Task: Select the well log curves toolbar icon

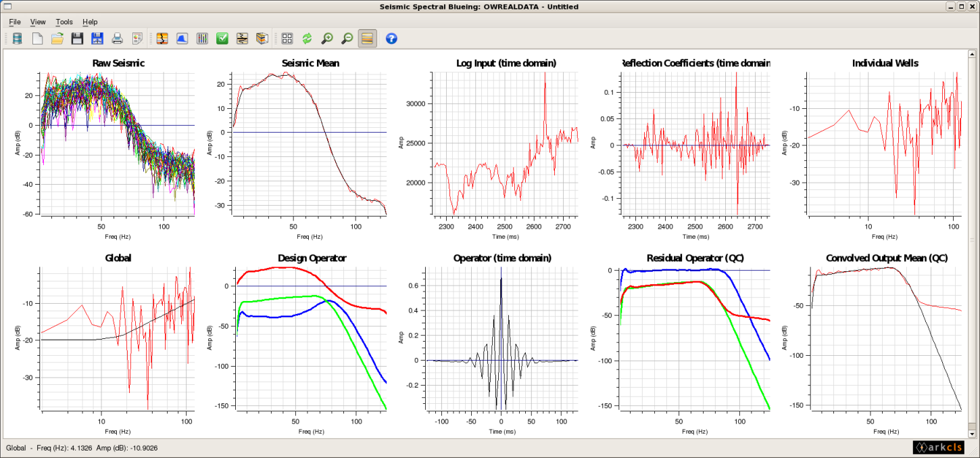Action: (x=162, y=38)
